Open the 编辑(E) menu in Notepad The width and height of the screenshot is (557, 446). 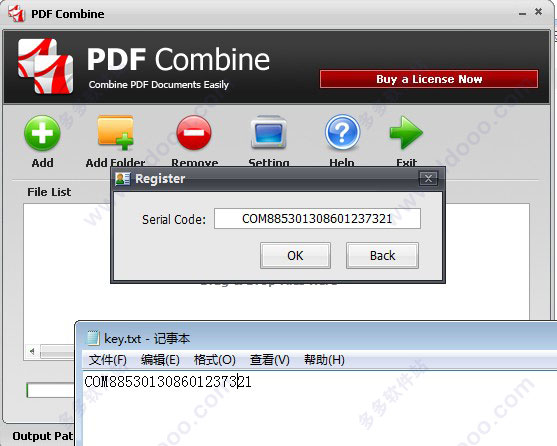(160, 360)
